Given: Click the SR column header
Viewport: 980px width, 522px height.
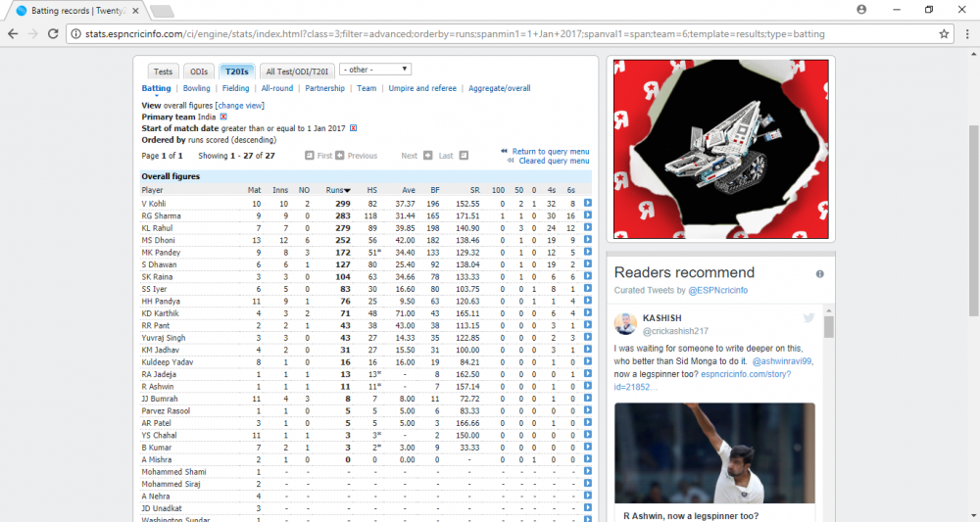Looking at the screenshot, I should pyautogui.click(x=475, y=190).
